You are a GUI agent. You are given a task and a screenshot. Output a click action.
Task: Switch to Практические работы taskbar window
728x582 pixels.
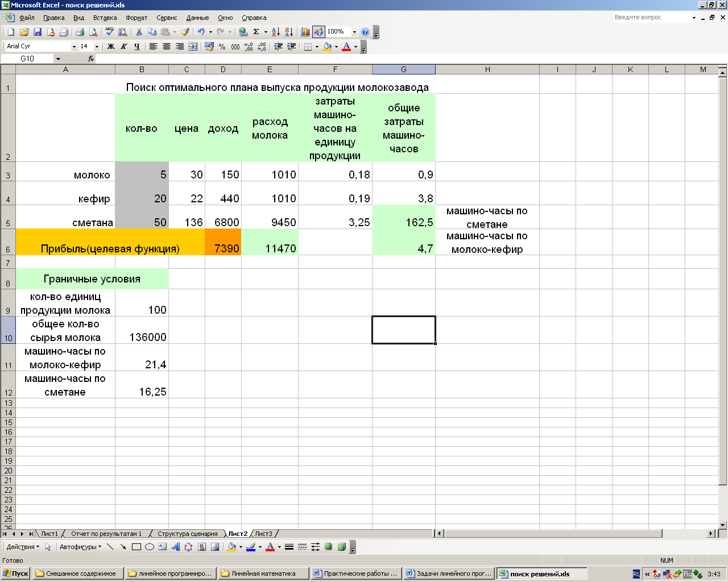[355, 573]
